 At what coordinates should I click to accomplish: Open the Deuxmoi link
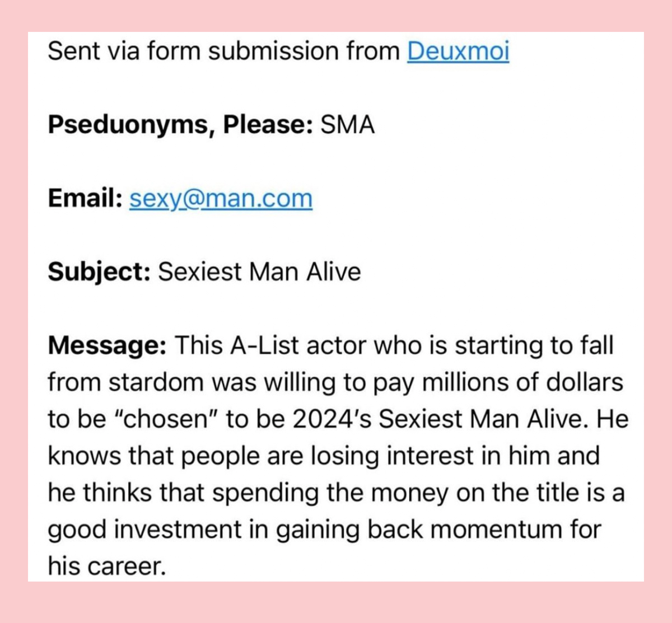click(x=458, y=51)
